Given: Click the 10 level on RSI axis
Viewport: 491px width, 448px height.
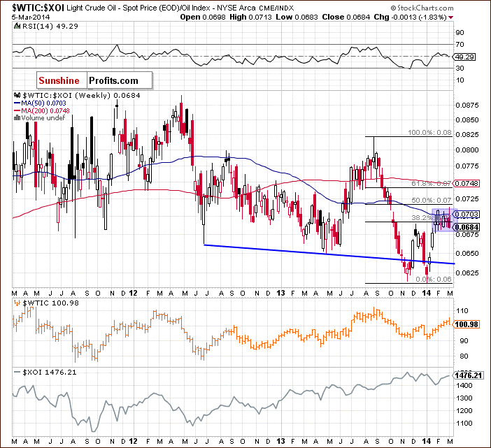Looking at the screenshot, I should (x=460, y=80).
